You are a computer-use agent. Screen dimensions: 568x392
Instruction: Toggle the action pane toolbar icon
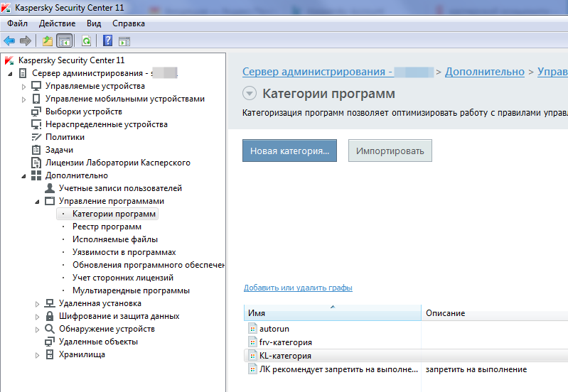pyautogui.click(x=124, y=40)
